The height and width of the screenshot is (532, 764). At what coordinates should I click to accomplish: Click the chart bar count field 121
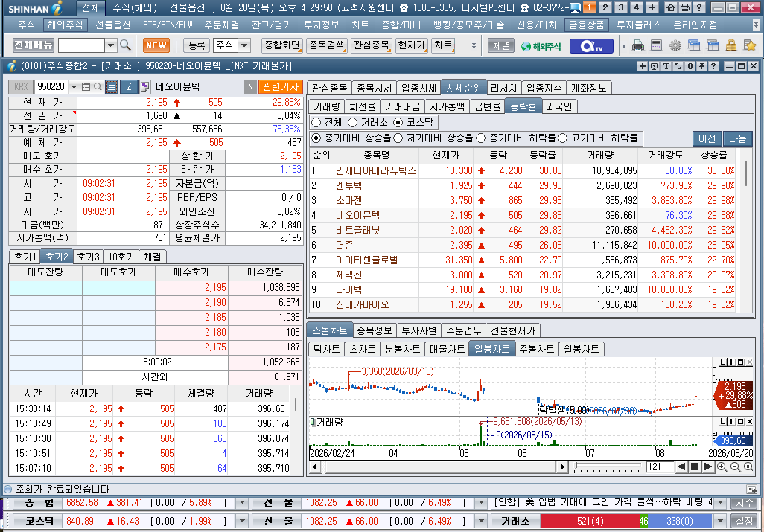tap(660, 467)
